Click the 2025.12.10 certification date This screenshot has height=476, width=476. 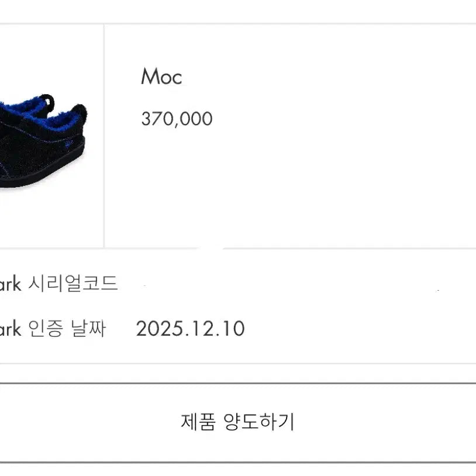(x=190, y=329)
